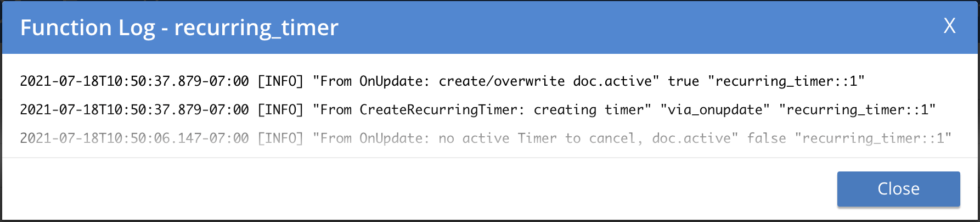
Task: Click "recurring_timer::1" on the first log line
Action: [x=786, y=81]
